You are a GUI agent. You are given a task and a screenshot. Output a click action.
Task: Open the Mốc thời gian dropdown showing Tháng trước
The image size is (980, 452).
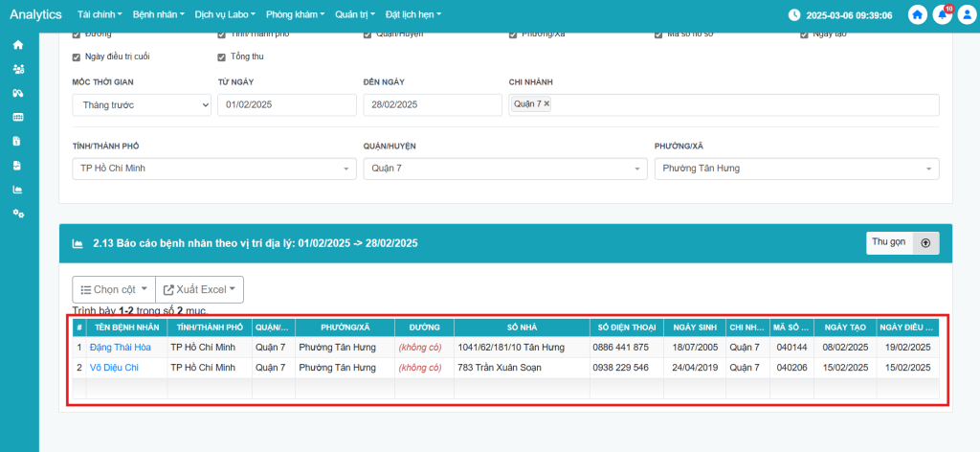click(x=141, y=104)
